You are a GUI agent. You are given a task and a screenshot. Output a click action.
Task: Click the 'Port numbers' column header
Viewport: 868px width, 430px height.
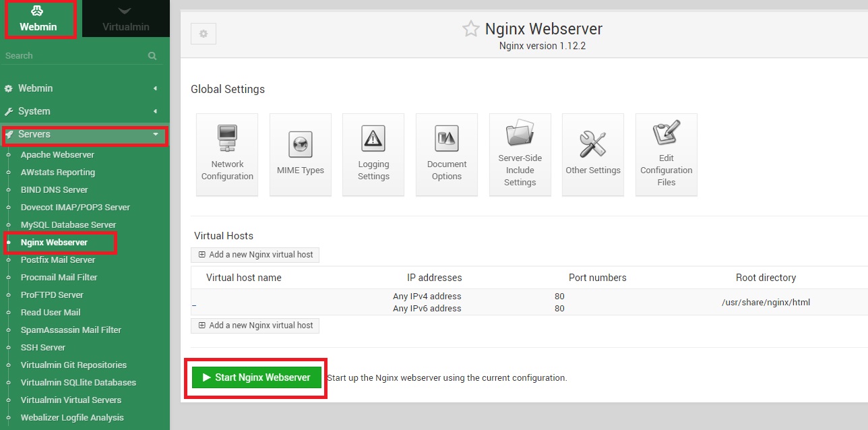coord(598,278)
